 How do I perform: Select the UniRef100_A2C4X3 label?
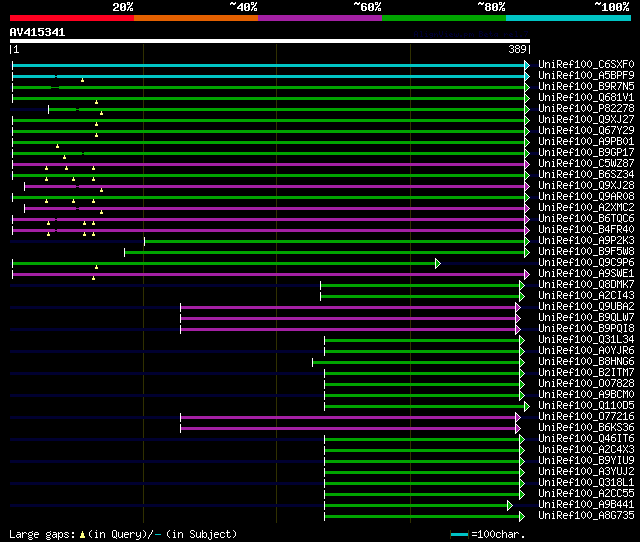[586, 450]
